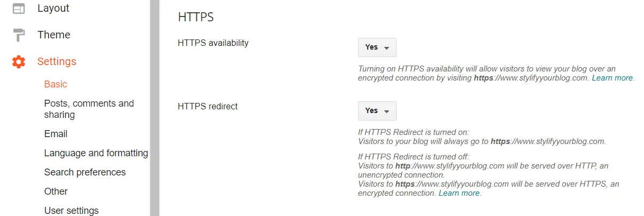This screenshot has width=644, height=216.
Task: Open the HTTPS redirect dropdown
Action: [x=377, y=111]
